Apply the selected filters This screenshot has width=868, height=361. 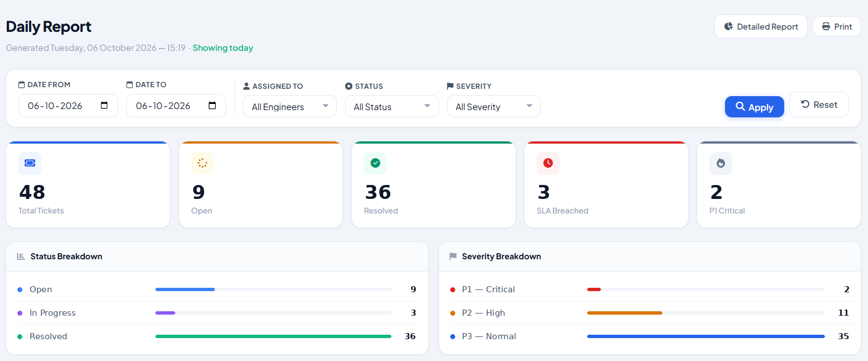coord(755,107)
